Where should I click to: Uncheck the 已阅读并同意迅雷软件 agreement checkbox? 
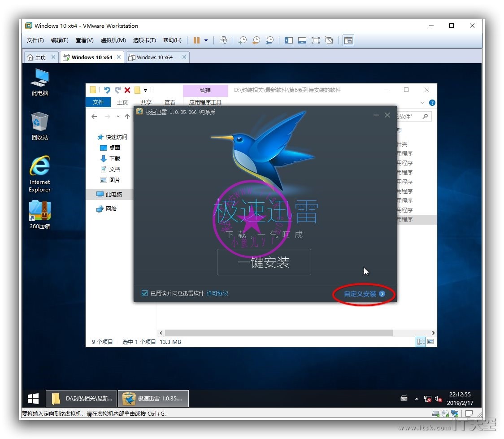(x=144, y=293)
